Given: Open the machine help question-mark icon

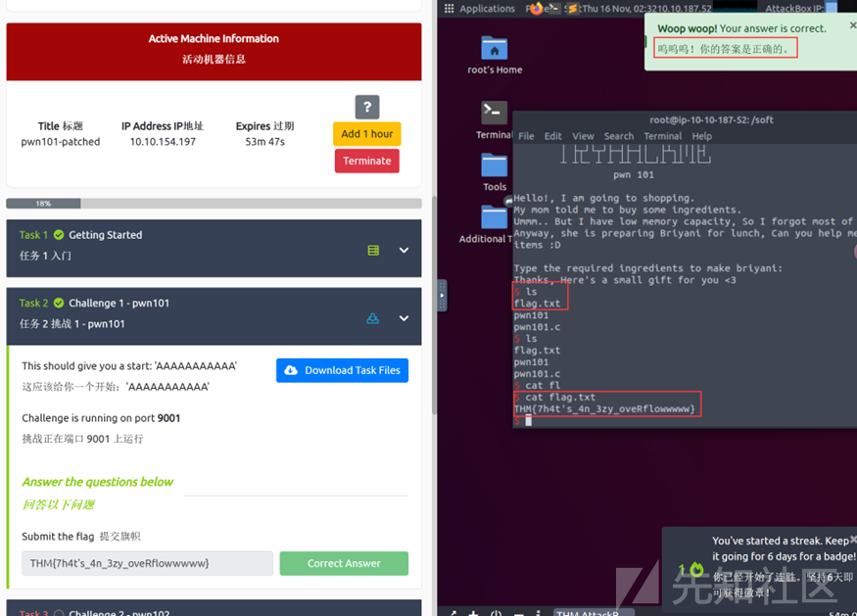Looking at the screenshot, I should [x=366, y=107].
